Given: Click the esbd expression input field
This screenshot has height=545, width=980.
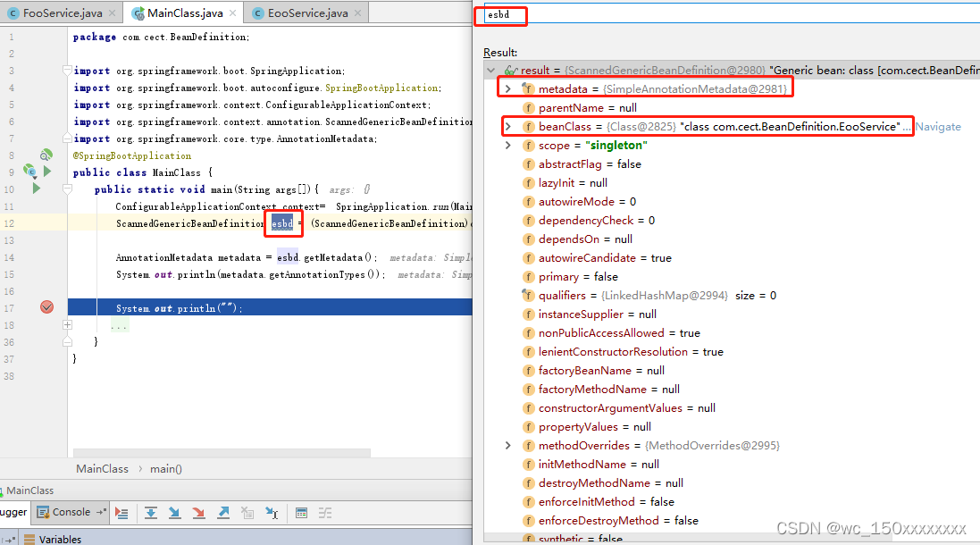Looking at the screenshot, I should tap(501, 15).
